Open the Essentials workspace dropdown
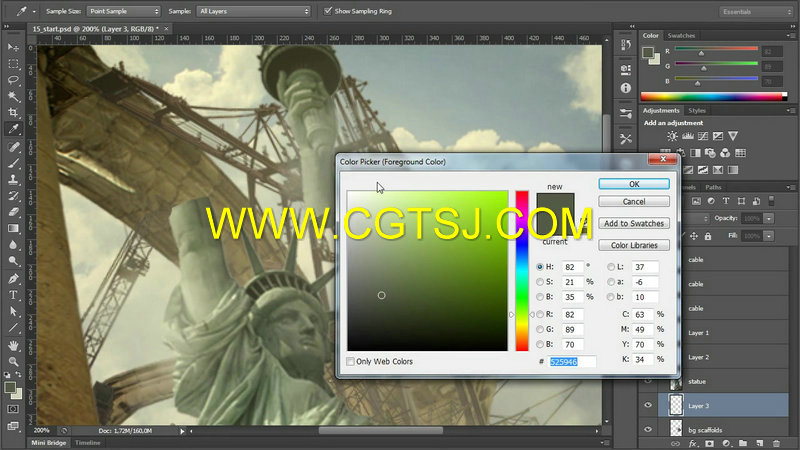Viewport: 800px width, 450px height. click(756, 11)
